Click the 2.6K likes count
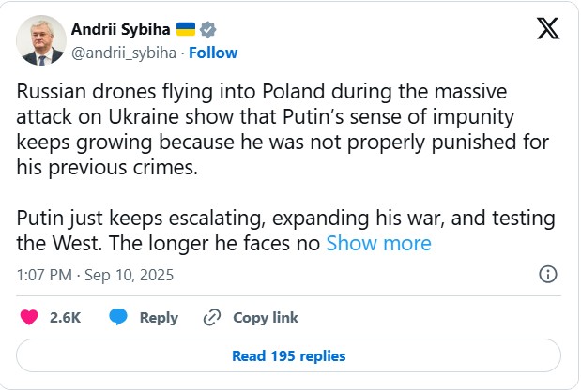Screen dimensions: 581x392 [x=65, y=318]
